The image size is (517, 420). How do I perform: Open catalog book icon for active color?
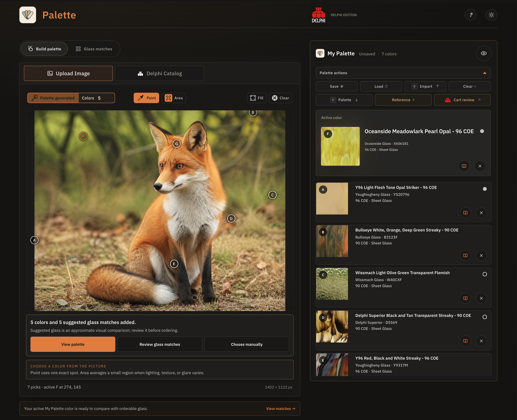point(464,166)
